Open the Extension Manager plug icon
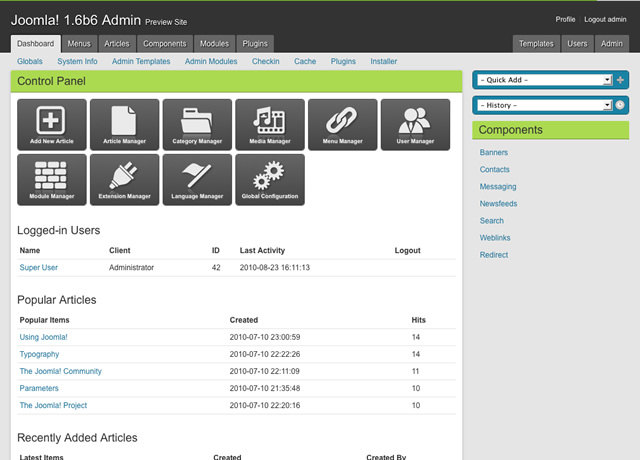The image size is (640, 460). [x=124, y=180]
